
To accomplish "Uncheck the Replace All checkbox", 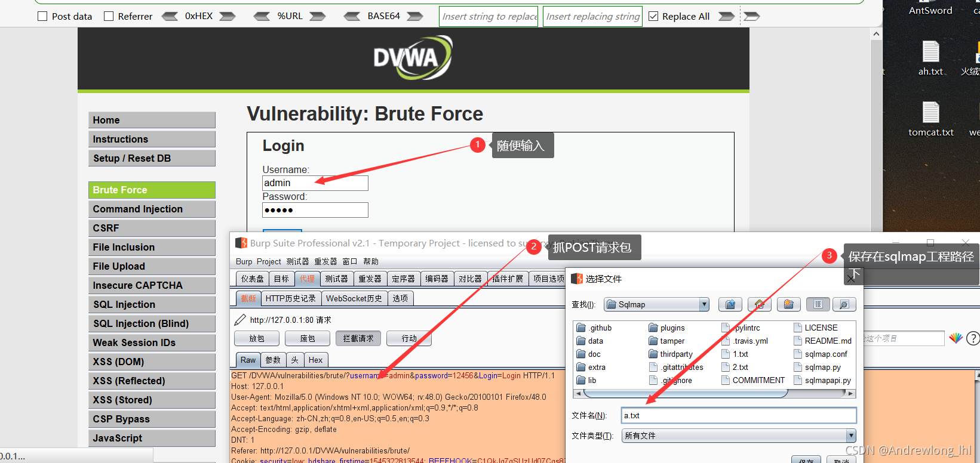I will (x=653, y=16).
